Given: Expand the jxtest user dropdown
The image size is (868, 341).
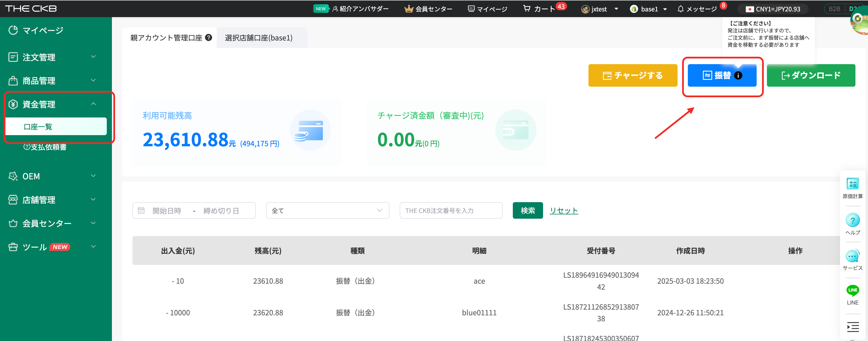Looking at the screenshot, I should pyautogui.click(x=616, y=9).
